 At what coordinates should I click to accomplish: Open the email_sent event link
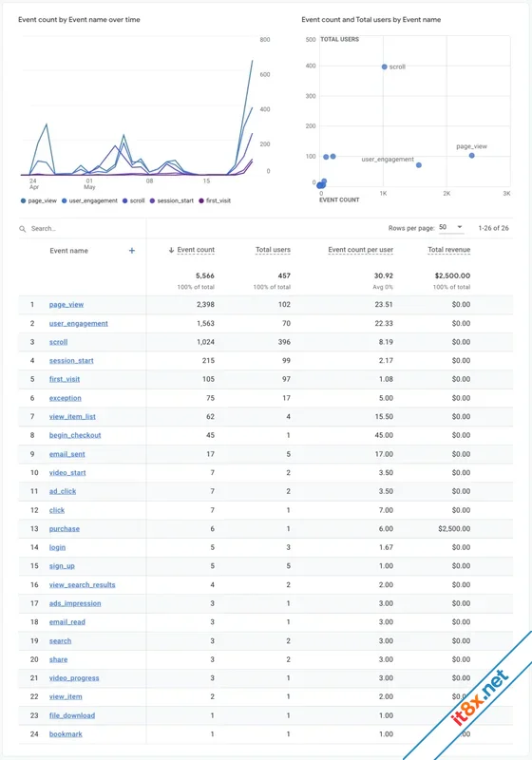(66, 454)
